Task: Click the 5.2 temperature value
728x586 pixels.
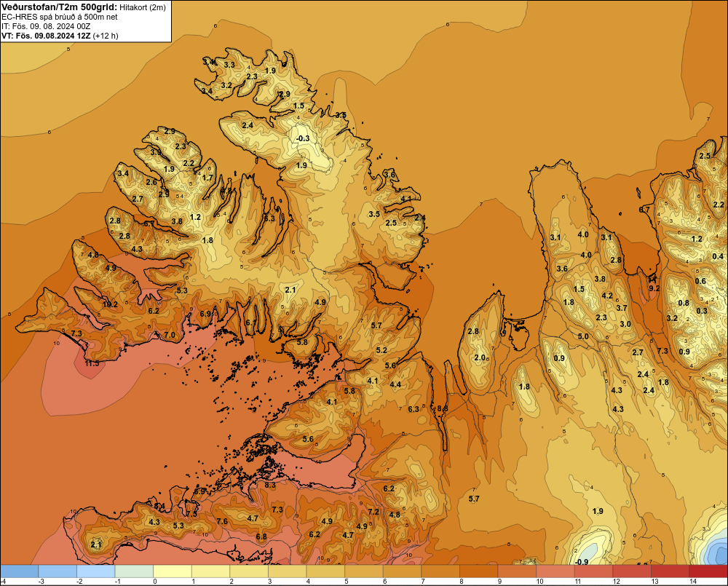Action: click(381, 350)
